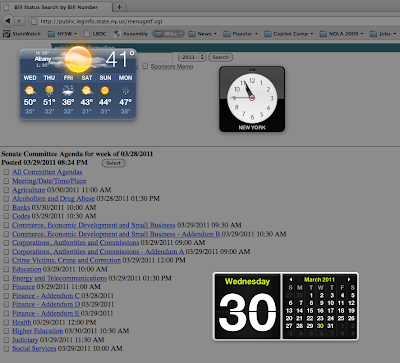Check the Meeting/Date/Time/Place checkbox

6,181
